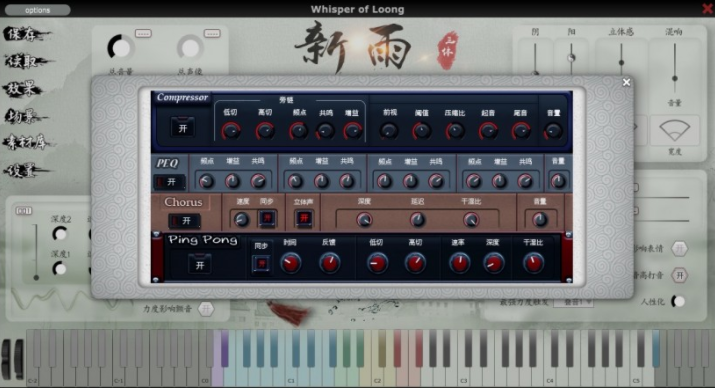The image size is (715, 388).
Task: Toggle the 人性化 humanize switch
Action: [x=678, y=301]
